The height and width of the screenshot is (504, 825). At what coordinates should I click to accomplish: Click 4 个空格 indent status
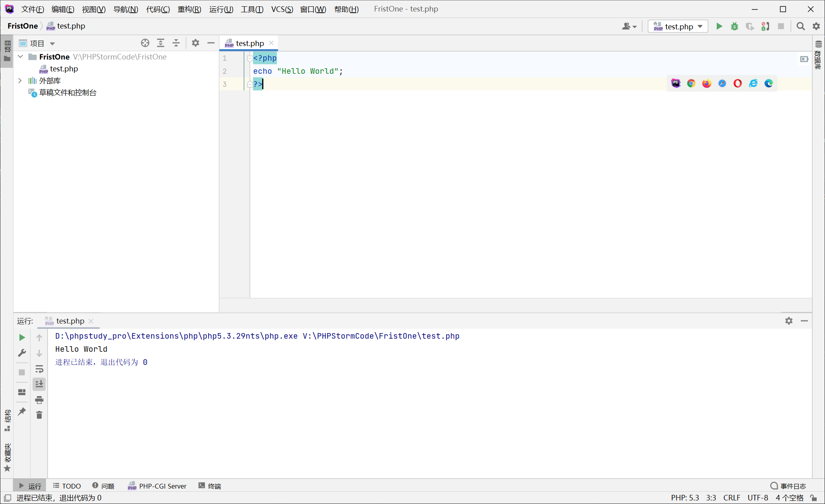(790, 498)
